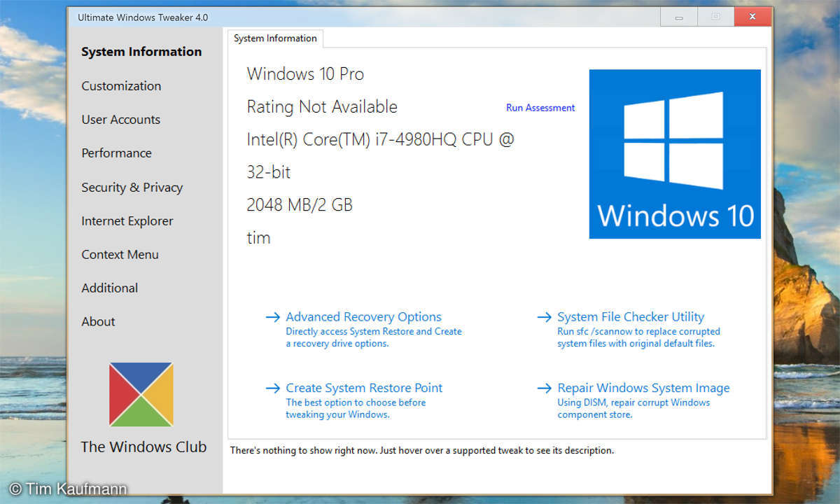Viewport: 840px width, 504px height.
Task: Click The Windows Club text label
Action: [143, 447]
